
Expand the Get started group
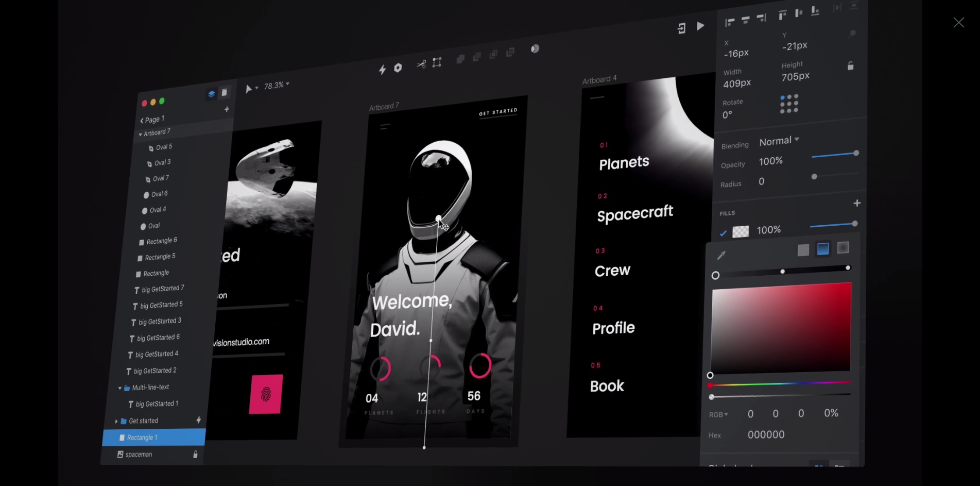pyautogui.click(x=116, y=421)
